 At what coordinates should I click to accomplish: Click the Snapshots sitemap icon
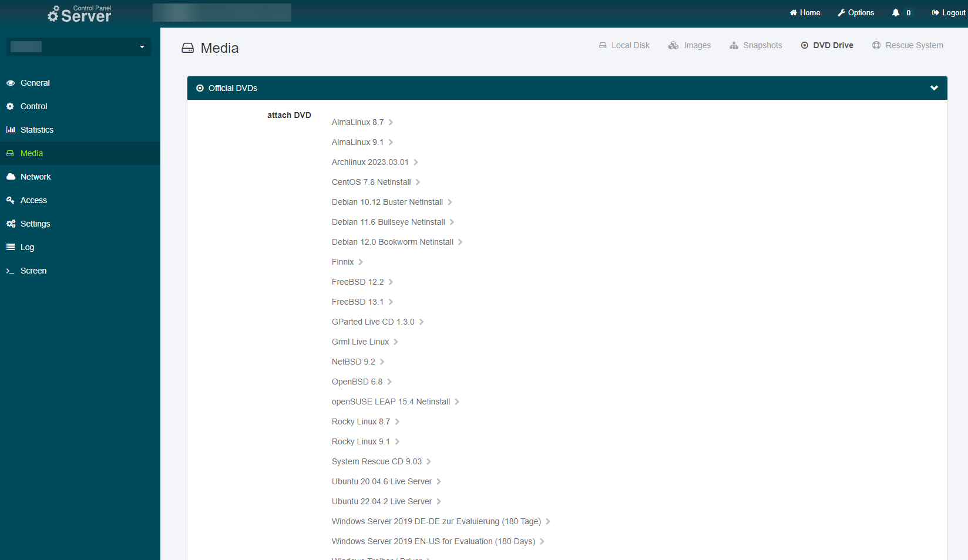[734, 45]
